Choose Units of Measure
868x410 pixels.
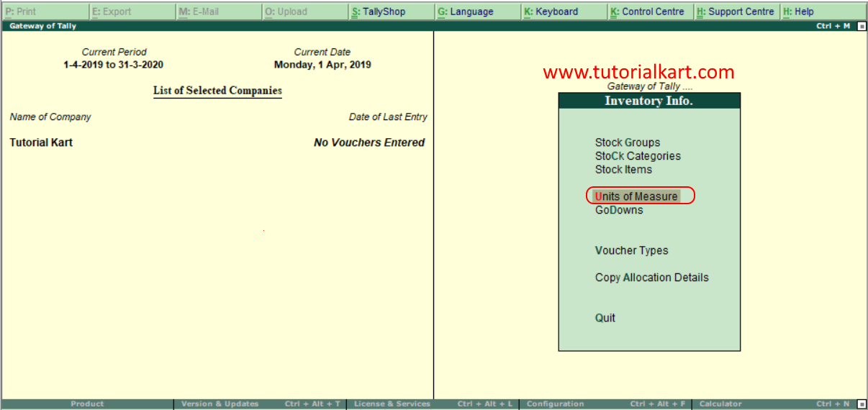636,196
